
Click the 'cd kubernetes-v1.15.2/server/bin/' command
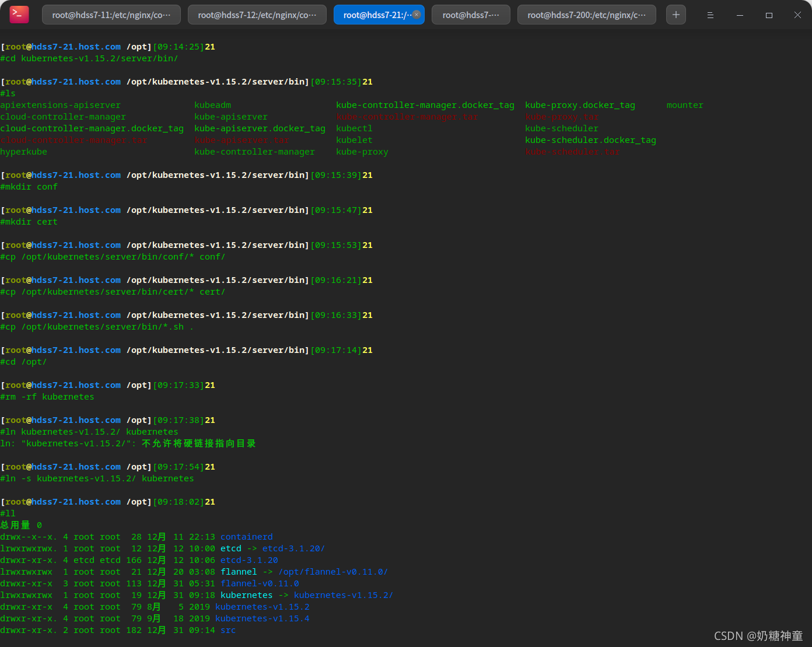[x=89, y=58]
